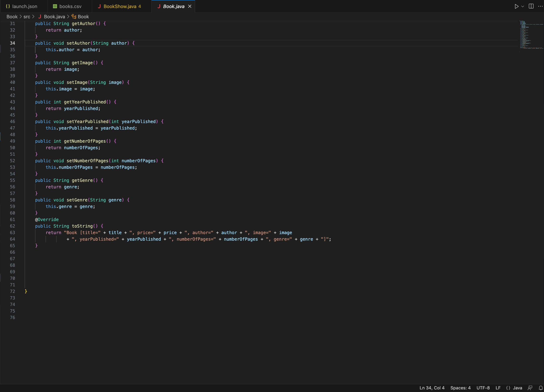Open the run options chevron dropdown
The width and height of the screenshot is (544, 392).
(x=522, y=6)
